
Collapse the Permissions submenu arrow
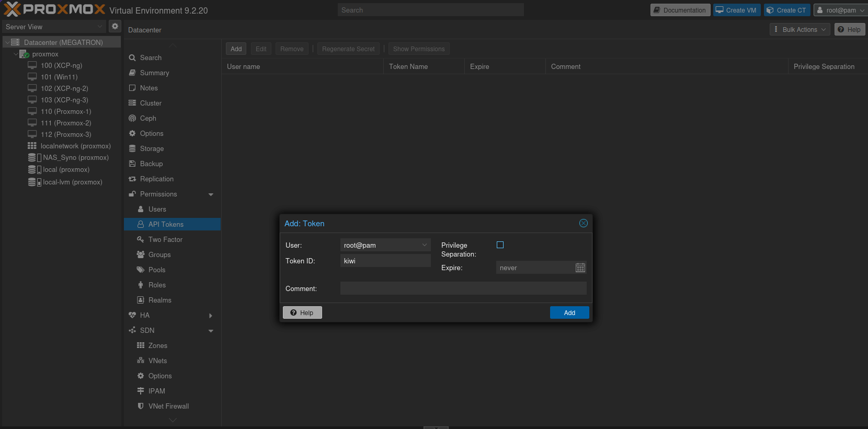click(x=211, y=194)
